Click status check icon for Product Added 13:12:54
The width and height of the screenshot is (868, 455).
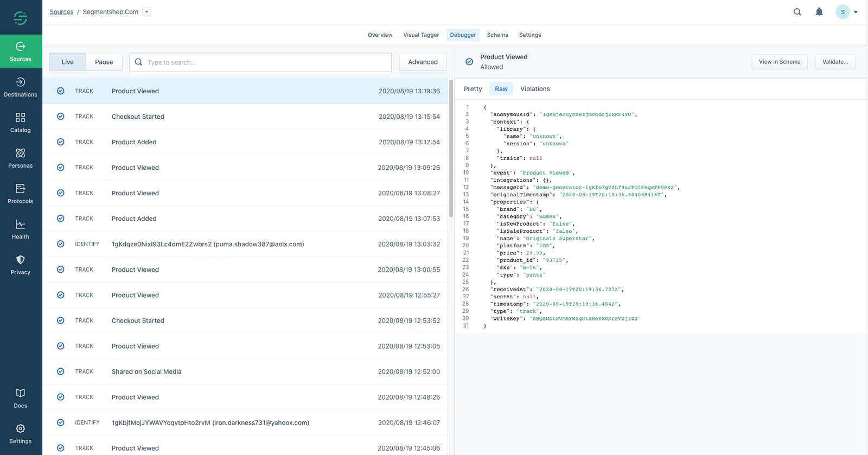point(61,142)
